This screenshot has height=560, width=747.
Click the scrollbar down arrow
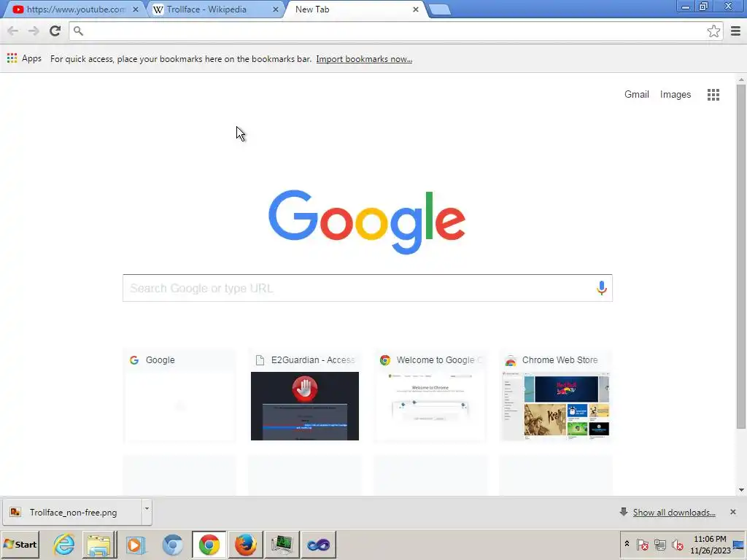[x=741, y=489]
